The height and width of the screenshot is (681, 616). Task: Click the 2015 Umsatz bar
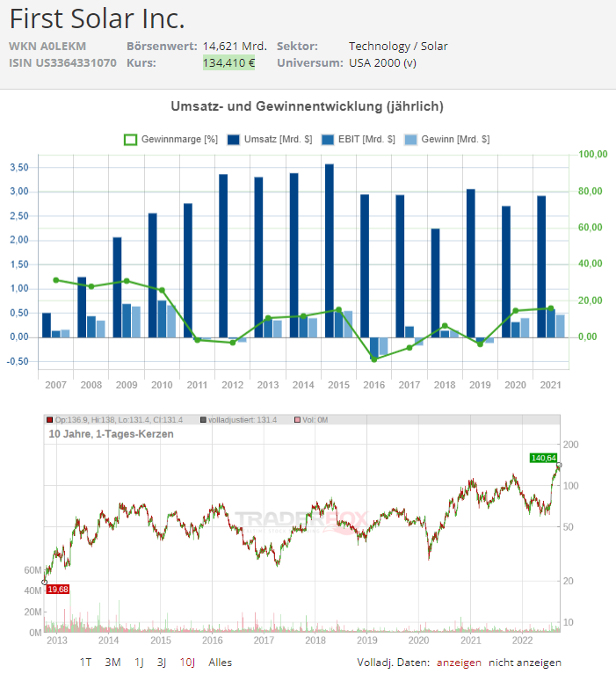(330, 250)
